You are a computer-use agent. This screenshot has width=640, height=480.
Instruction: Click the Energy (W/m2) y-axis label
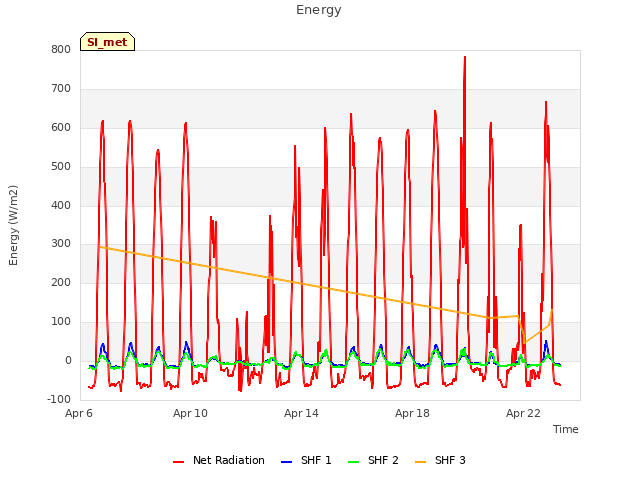click(x=13, y=225)
